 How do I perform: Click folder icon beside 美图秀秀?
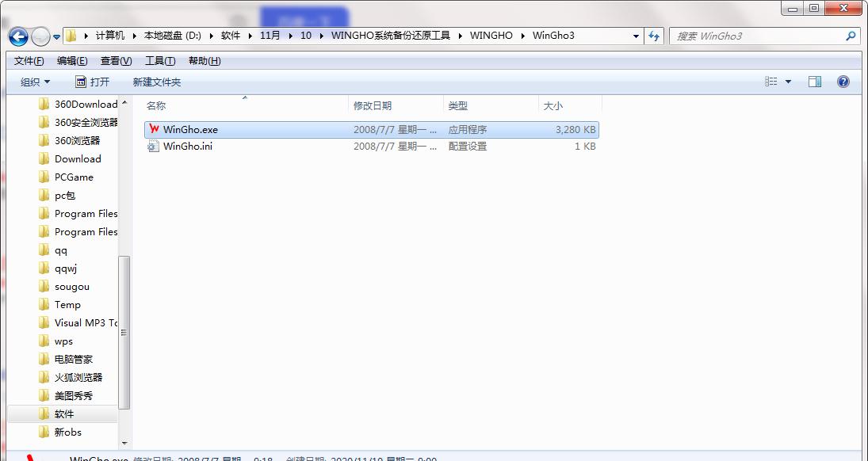pos(44,396)
